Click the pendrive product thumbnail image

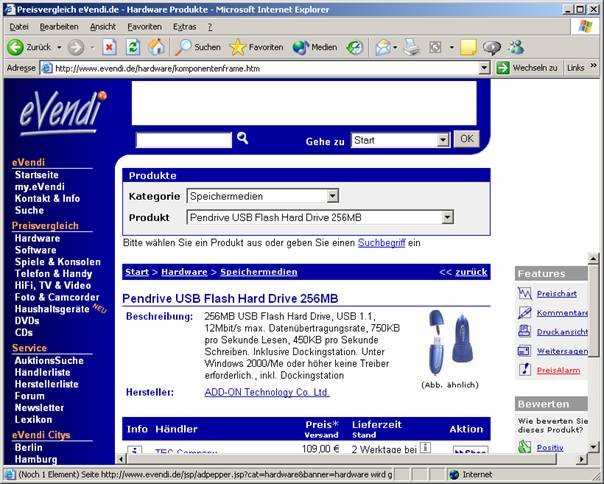(450, 342)
